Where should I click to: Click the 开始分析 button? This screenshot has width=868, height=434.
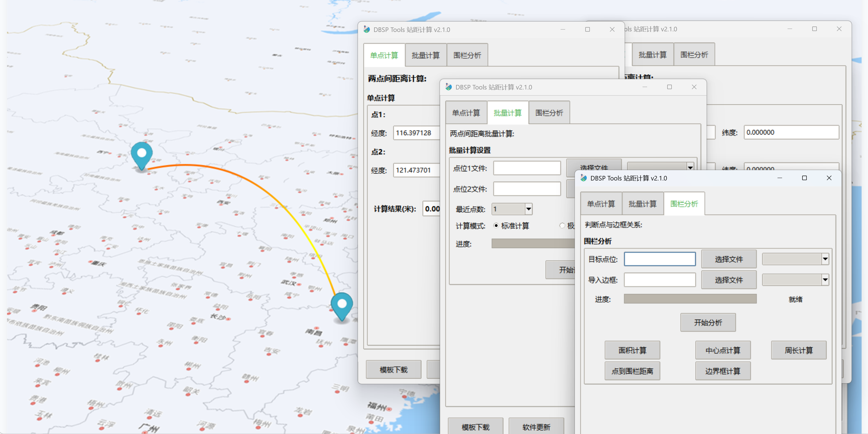pyautogui.click(x=708, y=322)
